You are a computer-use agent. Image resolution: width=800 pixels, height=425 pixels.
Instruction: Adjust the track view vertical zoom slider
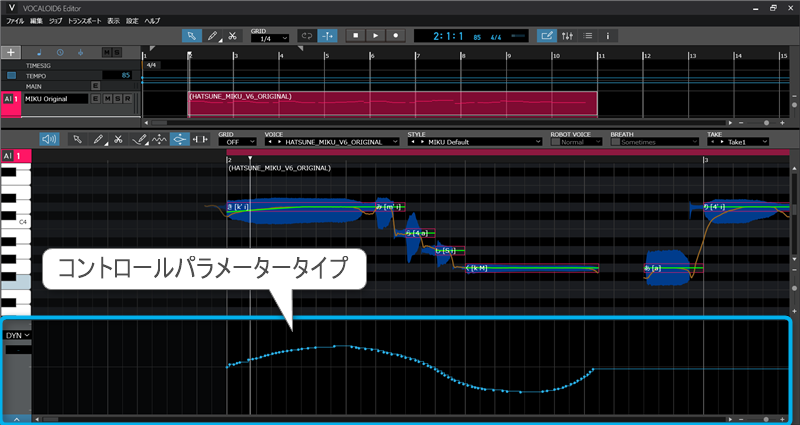[794, 105]
